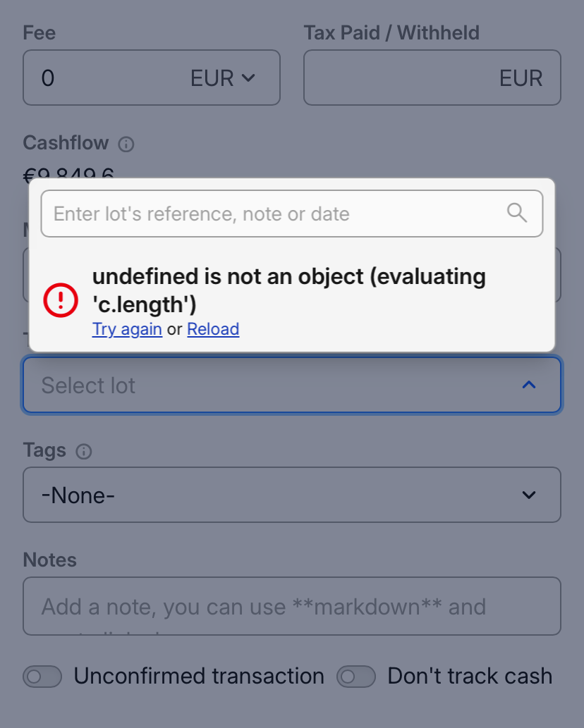This screenshot has height=728, width=584.
Task: Click the search magnifier icon in lot popup
Action: point(517,213)
